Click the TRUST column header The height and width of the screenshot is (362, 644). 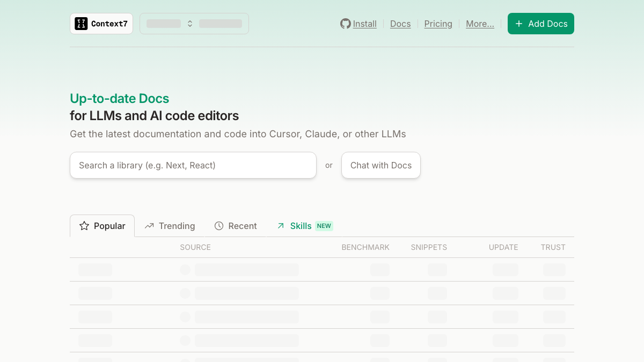click(553, 247)
